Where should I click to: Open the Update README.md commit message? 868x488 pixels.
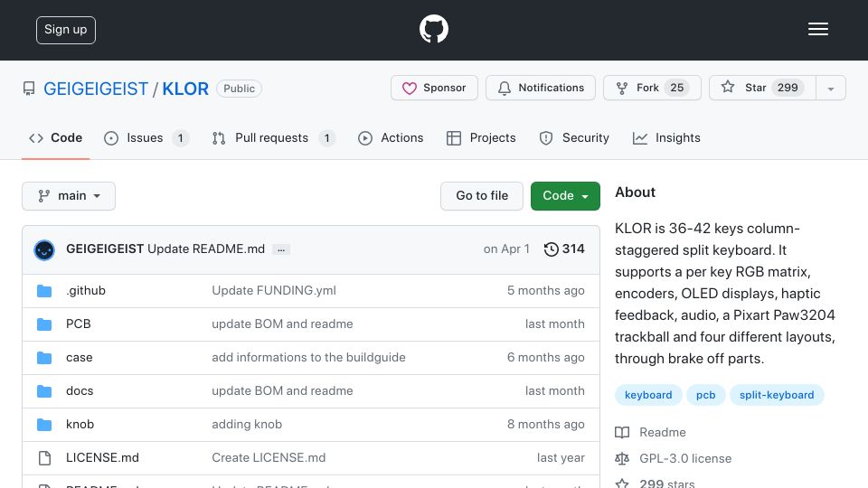[206, 249]
